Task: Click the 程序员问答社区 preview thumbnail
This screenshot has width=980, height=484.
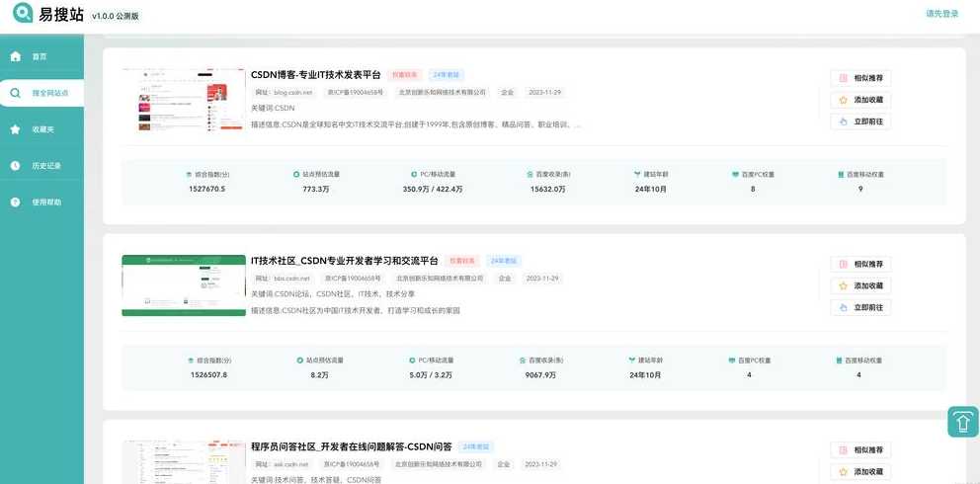Action: pos(184,462)
